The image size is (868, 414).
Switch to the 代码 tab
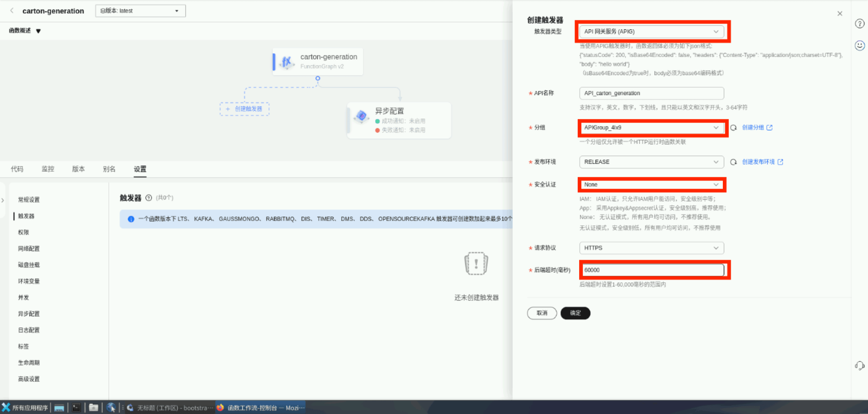pos(17,169)
